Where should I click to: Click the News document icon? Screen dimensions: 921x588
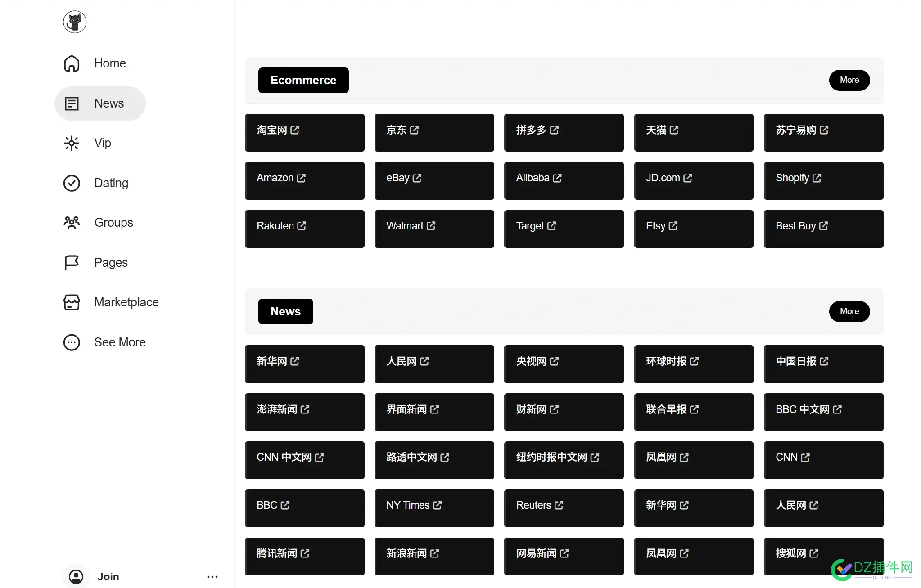click(x=72, y=103)
